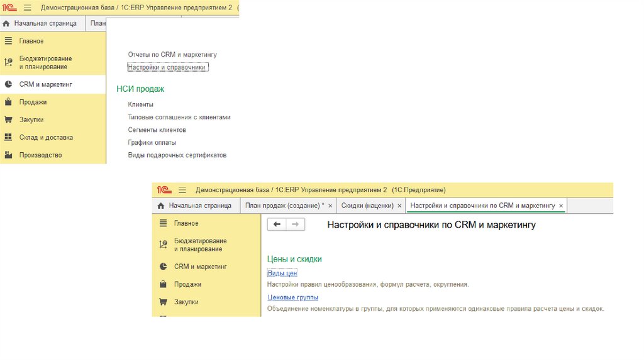Image resolution: width=644 pixels, height=361 pixels.
Task: Close the Настройки и справочники по CRM tab
Action: pos(561,206)
